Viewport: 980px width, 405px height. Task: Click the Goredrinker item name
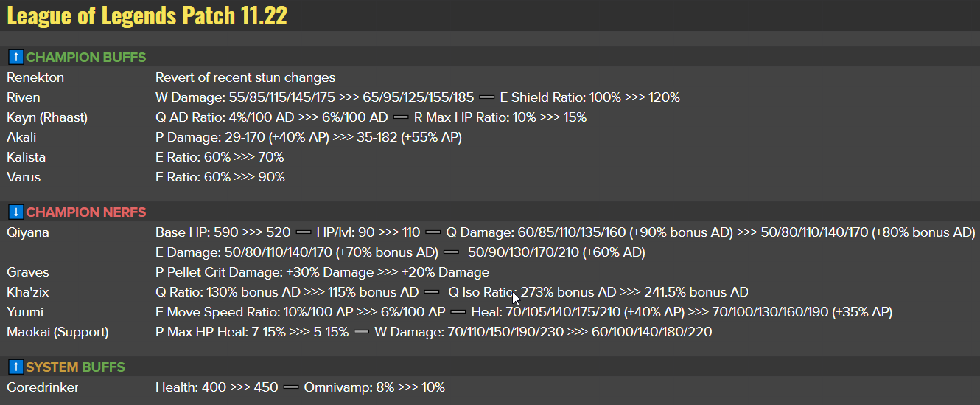tap(43, 387)
